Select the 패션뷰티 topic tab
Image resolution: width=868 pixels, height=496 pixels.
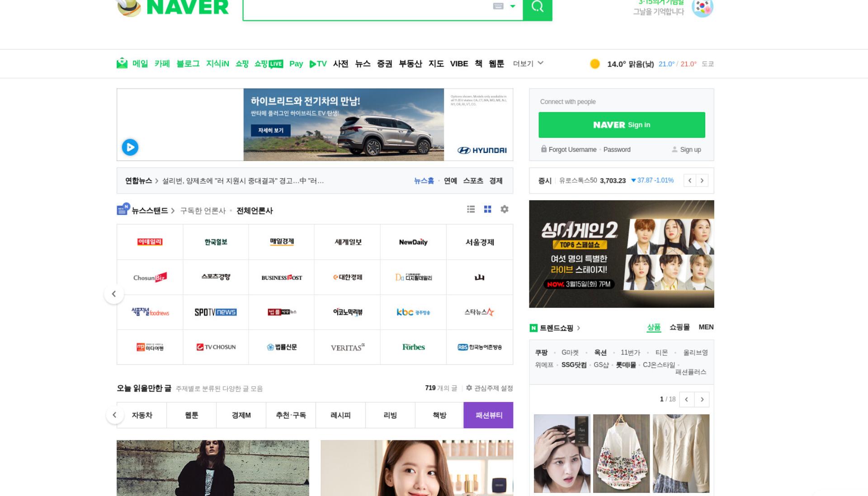[489, 415]
